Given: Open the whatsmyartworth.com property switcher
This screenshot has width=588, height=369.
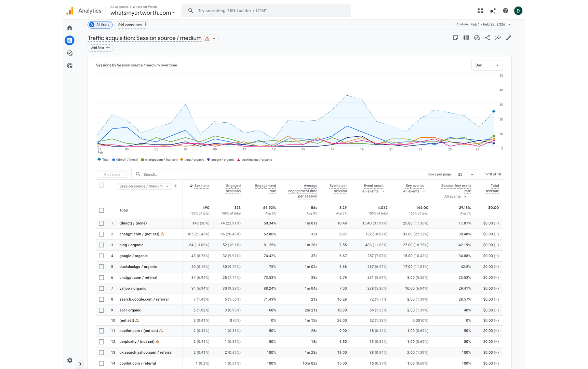Looking at the screenshot, I should click(x=142, y=13).
